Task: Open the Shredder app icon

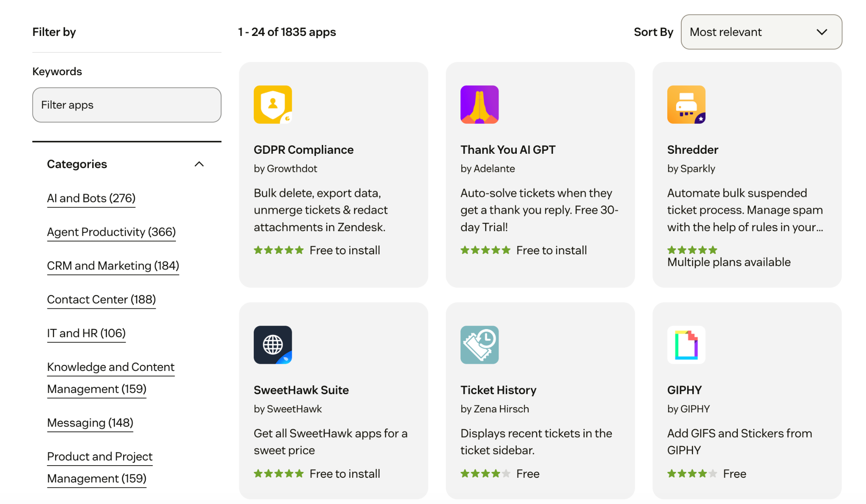Action: pyautogui.click(x=686, y=105)
